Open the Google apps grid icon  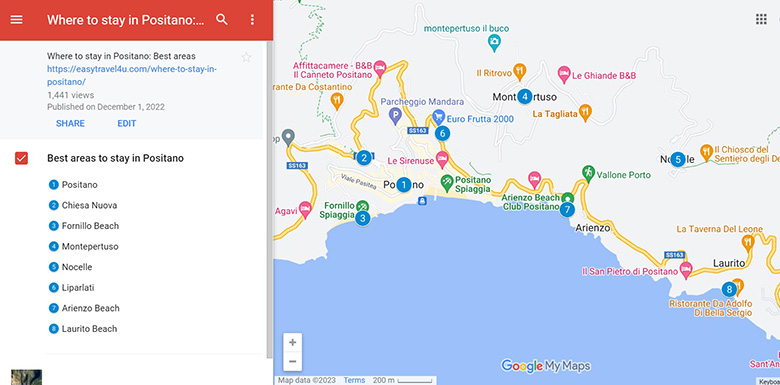pos(761,19)
